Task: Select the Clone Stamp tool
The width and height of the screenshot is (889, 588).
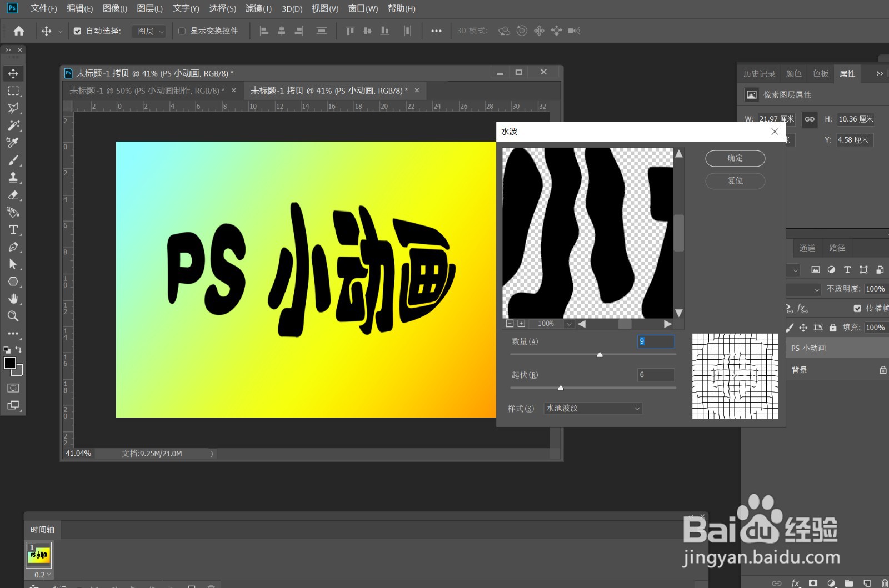Action: [13, 178]
